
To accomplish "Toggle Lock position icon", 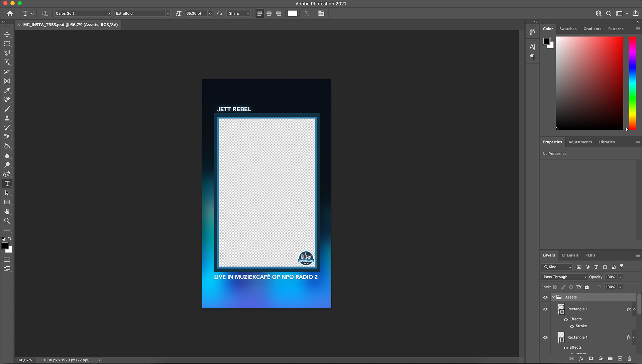I will 571,287.
